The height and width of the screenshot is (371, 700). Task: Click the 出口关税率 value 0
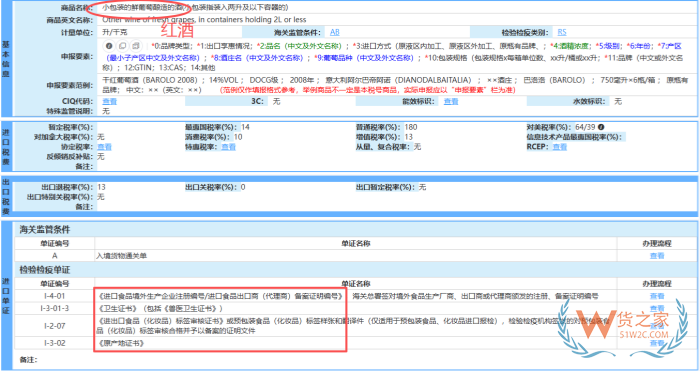click(243, 187)
